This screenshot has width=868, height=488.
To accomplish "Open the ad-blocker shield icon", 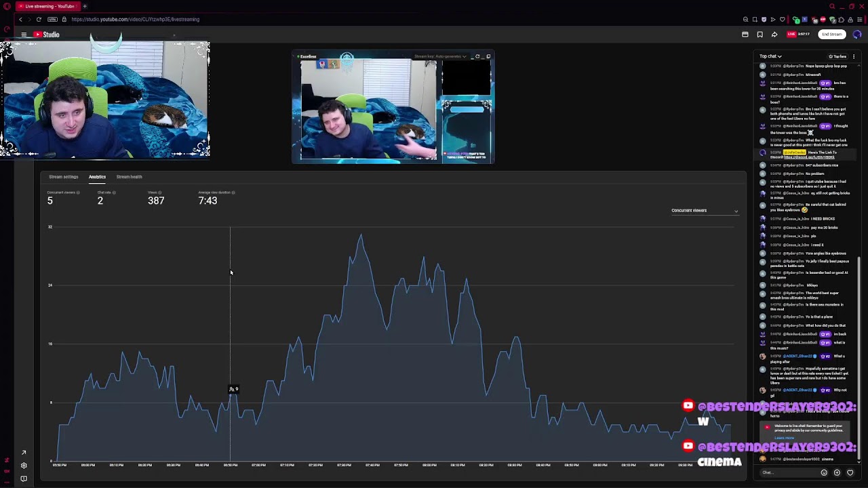I will (x=764, y=19).
